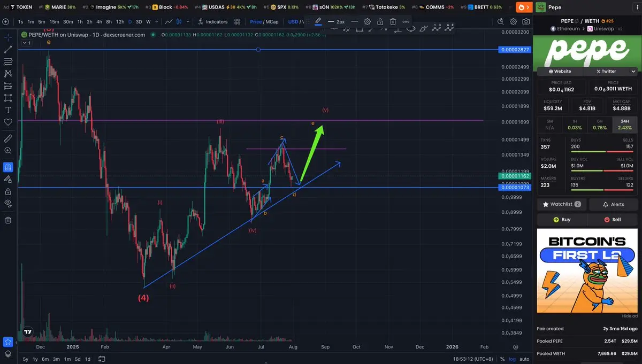Image resolution: width=642 pixels, height=364 pixels.
Task: Activate the zoom in tool
Action: point(8,151)
